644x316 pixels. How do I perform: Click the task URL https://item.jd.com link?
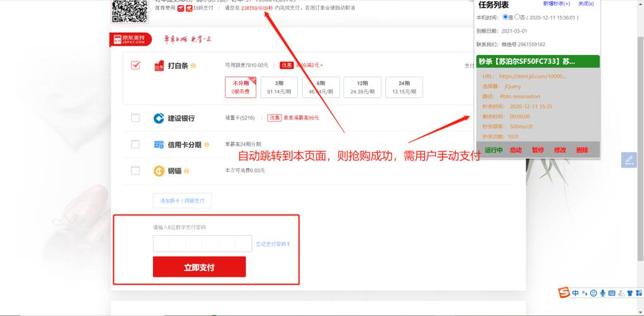coord(533,76)
